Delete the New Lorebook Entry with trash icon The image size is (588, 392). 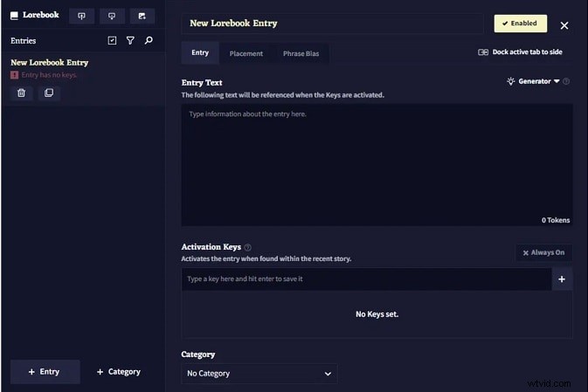tap(23, 93)
